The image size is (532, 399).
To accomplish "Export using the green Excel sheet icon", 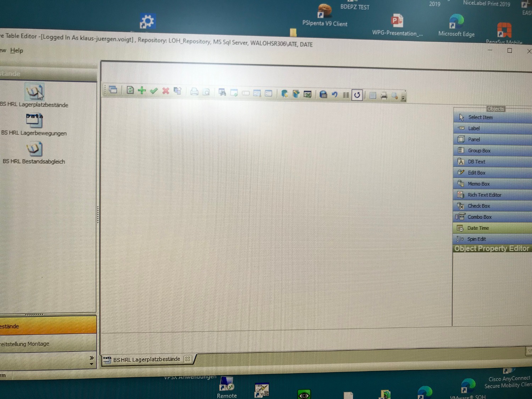I will pyautogui.click(x=307, y=94).
